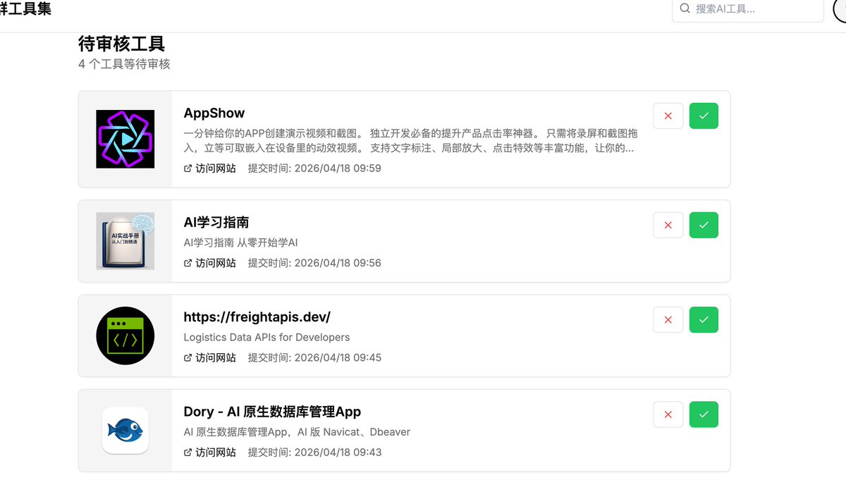Click the '4 个工具等待审核' subtitle

tap(124, 64)
